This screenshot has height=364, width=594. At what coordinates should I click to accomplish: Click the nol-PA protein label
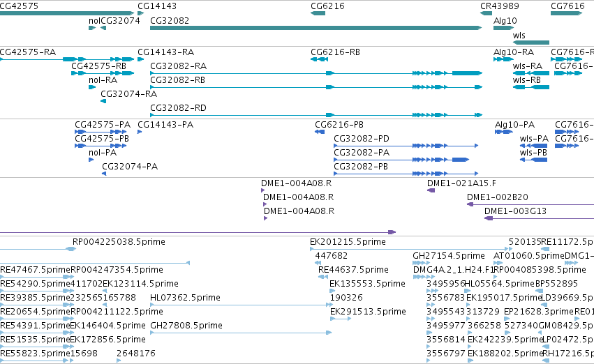pos(103,153)
